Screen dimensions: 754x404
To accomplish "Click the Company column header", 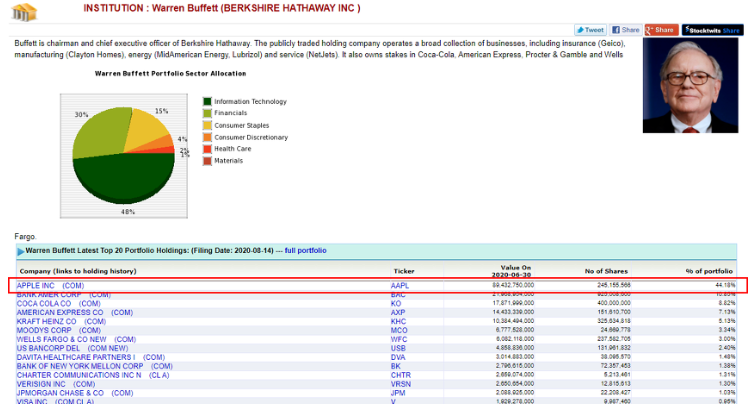I will click(78, 271).
